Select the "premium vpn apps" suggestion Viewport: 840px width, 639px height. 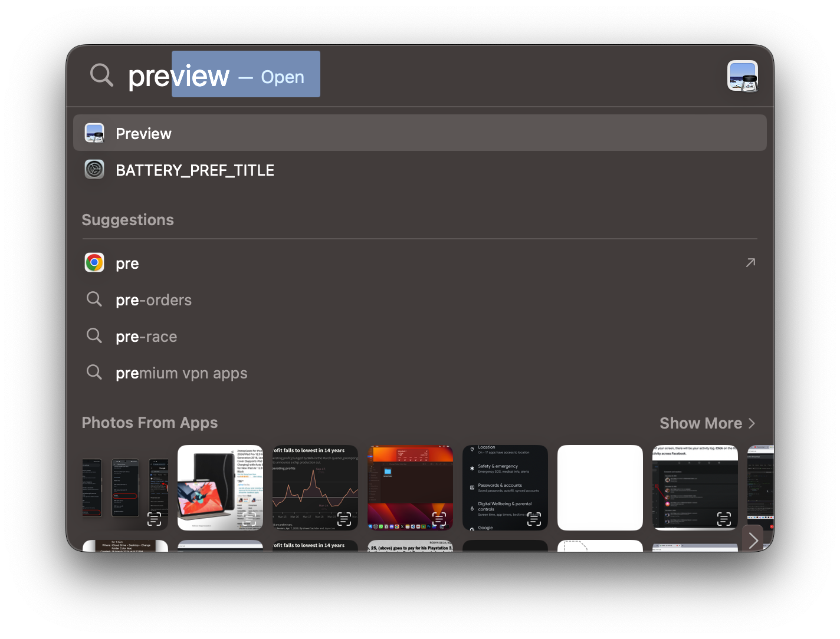point(420,373)
